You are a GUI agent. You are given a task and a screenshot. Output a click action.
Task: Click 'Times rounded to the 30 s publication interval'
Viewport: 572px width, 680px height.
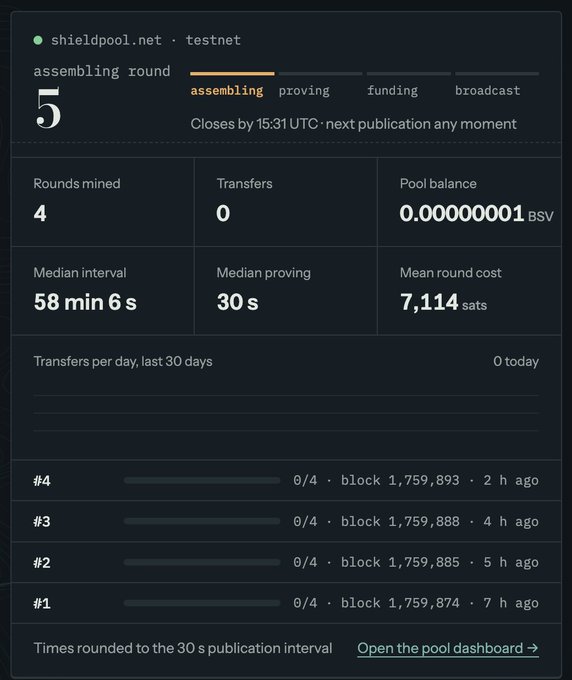[183, 648]
